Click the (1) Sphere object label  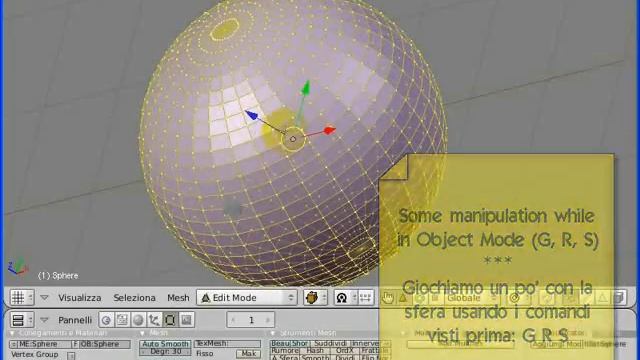58,276
